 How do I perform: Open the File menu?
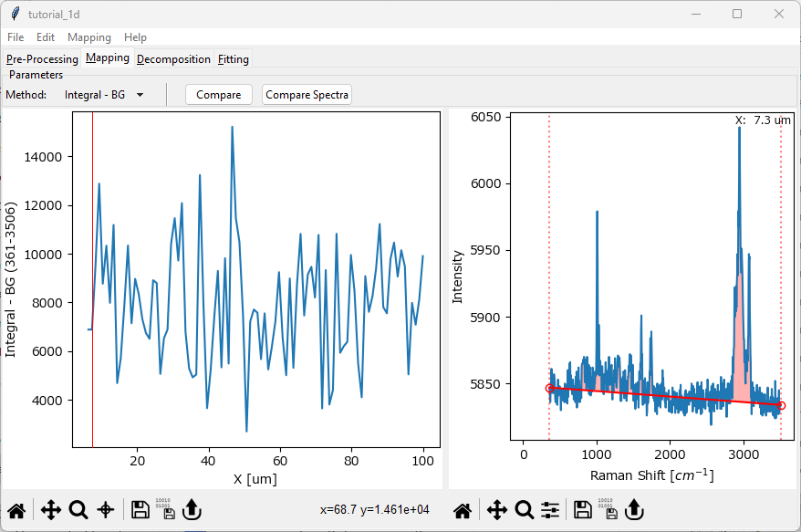[16, 37]
